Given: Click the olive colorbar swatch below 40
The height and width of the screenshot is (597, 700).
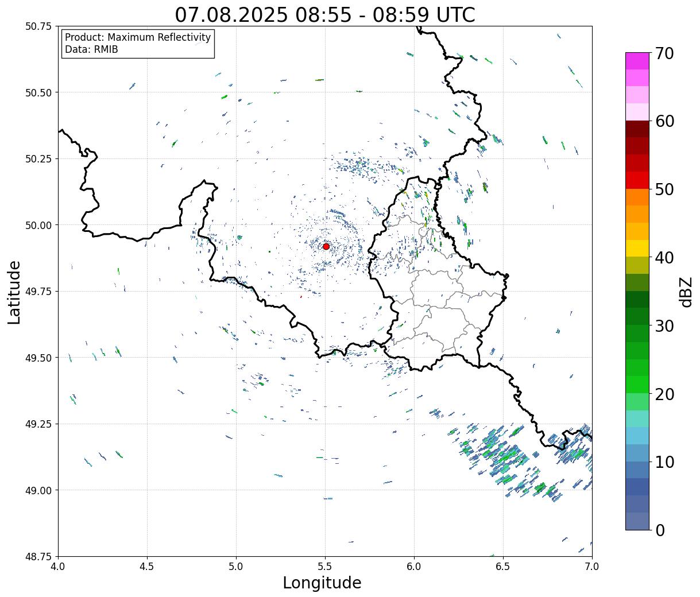Looking at the screenshot, I should click(637, 265).
